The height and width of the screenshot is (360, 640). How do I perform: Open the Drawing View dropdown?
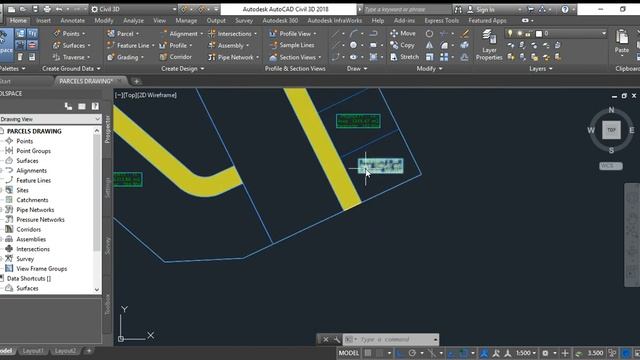(50, 119)
